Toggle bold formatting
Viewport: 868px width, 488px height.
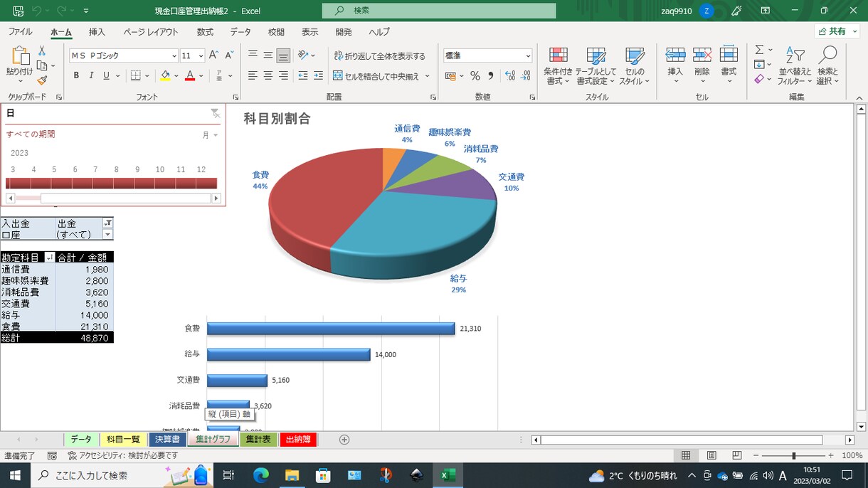click(76, 76)
